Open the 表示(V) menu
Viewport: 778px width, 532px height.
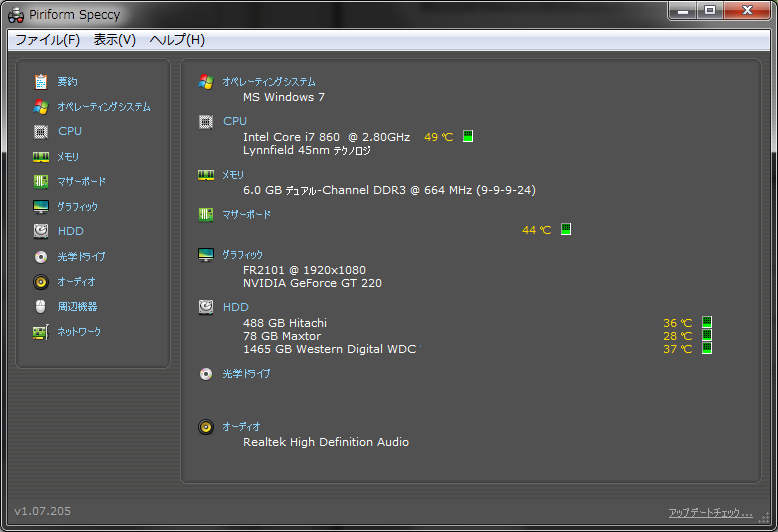(115, 40)
